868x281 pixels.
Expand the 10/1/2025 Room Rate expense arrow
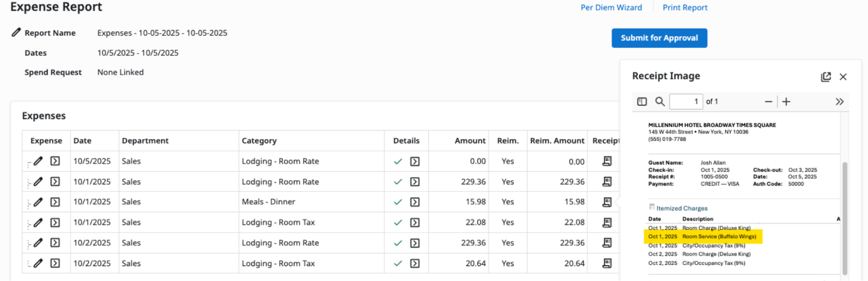click(55, 181)
